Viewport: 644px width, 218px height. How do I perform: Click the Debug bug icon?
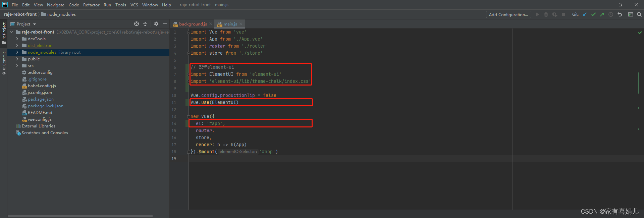coord(546,14)
